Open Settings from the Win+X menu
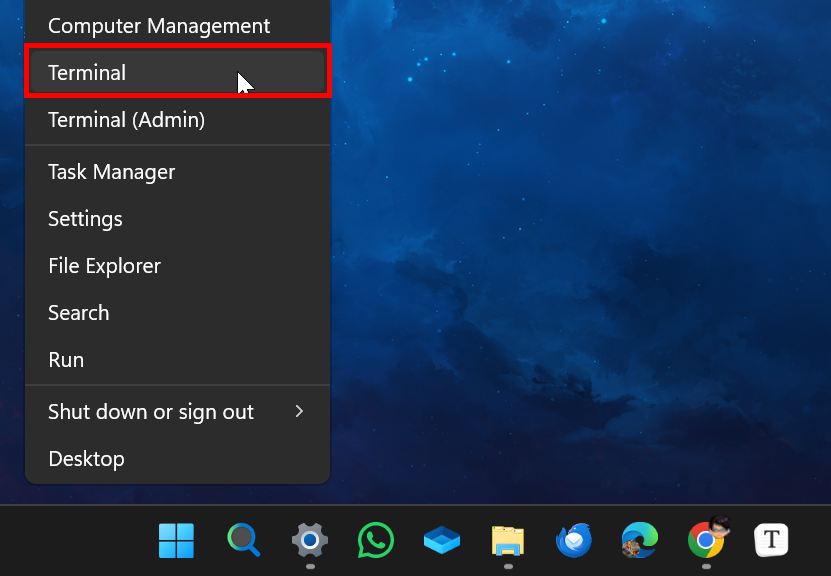 177,219
